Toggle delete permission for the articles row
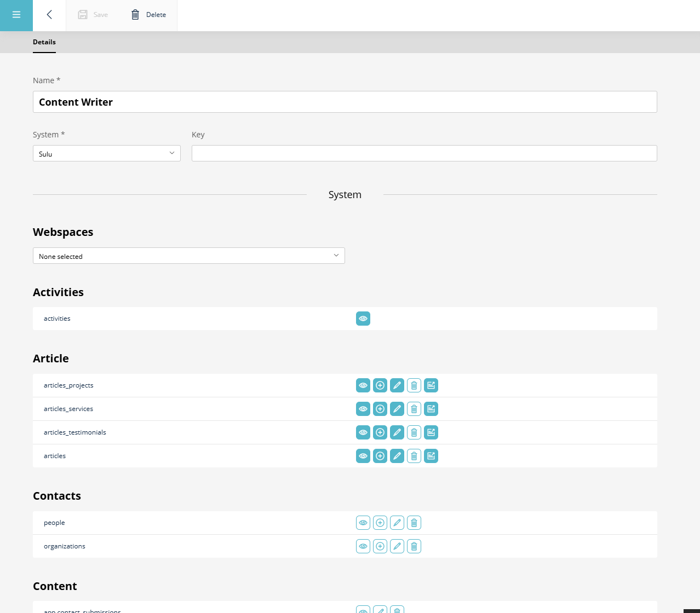 point(414,456)
